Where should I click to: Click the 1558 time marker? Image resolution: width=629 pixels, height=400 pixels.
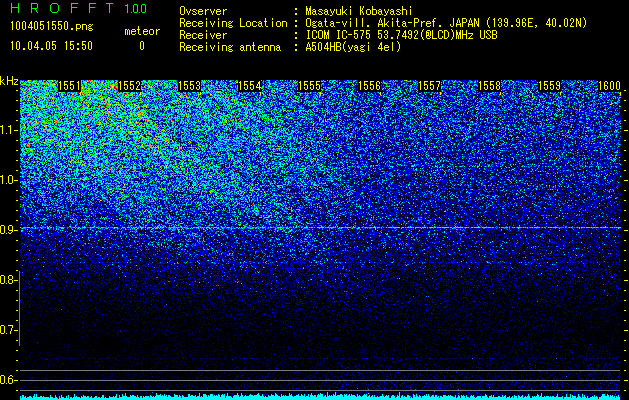click(x=490, y=86)
